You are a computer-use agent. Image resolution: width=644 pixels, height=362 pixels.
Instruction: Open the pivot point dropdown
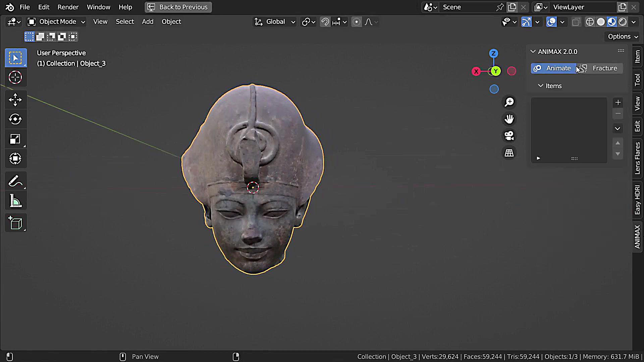(x=309, y=22)
